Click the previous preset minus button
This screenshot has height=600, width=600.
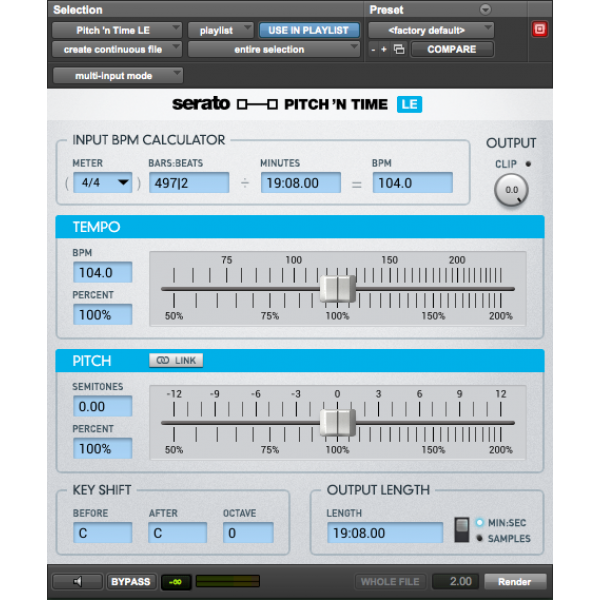click(373, 50)
